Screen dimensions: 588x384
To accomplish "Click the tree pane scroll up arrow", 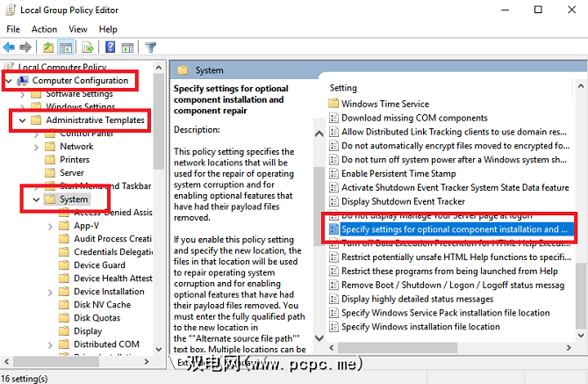I will pos(159,68).
